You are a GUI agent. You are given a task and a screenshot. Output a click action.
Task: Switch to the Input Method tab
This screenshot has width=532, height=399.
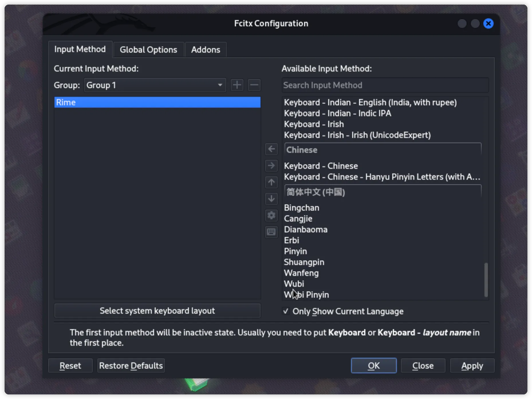[80, 49]
